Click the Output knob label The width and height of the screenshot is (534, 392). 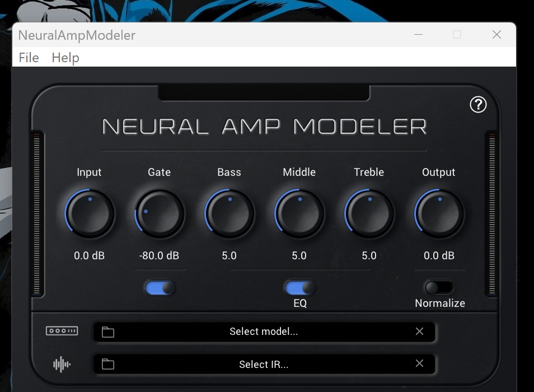click(439, 172)
